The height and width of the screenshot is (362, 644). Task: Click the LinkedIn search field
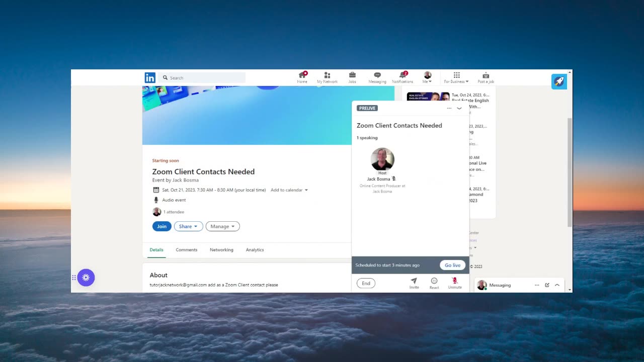tap(202, 77)
